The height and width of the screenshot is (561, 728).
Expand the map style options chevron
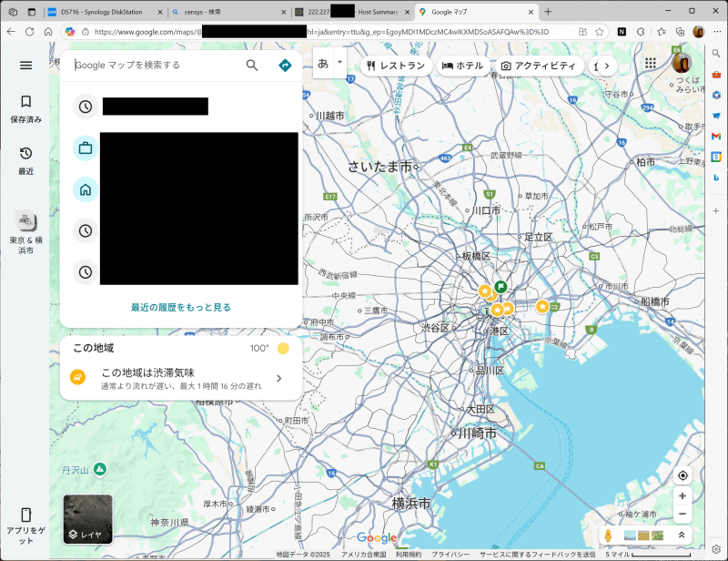pyautogui.click(x=682, y=535)
